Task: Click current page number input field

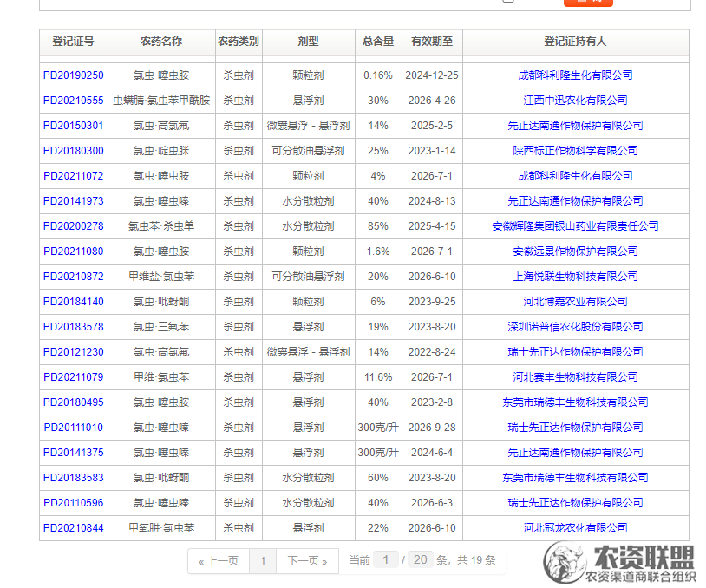Action: pyautogui.click(x=386, y=560)
